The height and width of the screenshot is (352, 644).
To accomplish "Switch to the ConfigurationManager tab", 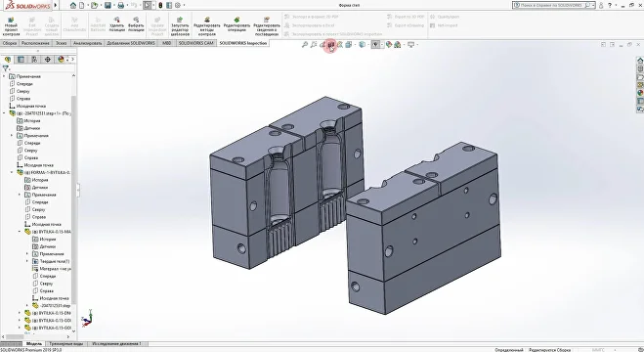I will coord(34,60).
